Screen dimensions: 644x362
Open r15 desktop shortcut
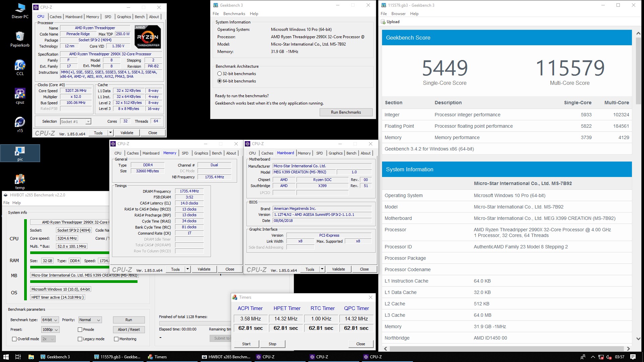pyautogui.click(x=20, y=125)
